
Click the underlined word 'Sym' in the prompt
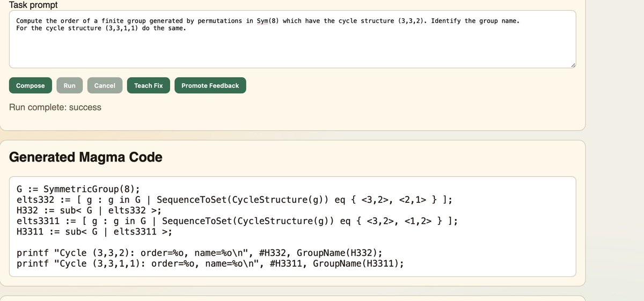click(262, 21)
